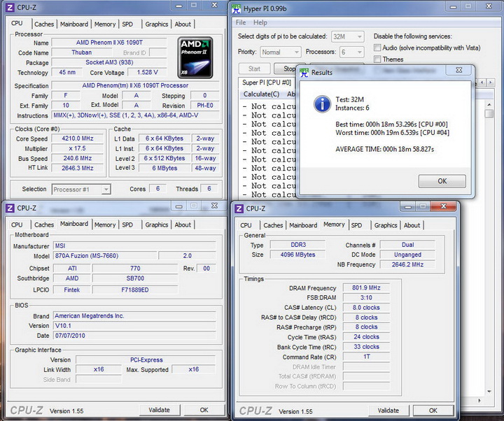Select CPU tab in Mainboard CPU-Z window
Screen dimensions: 504x421
point(17,224)
